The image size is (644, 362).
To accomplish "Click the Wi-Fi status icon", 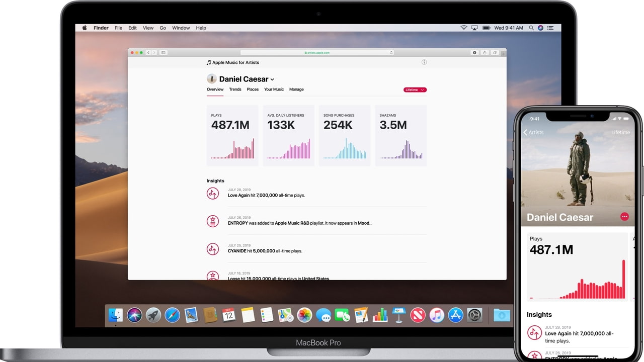I will pyautogui.click(x=464, y=28).
